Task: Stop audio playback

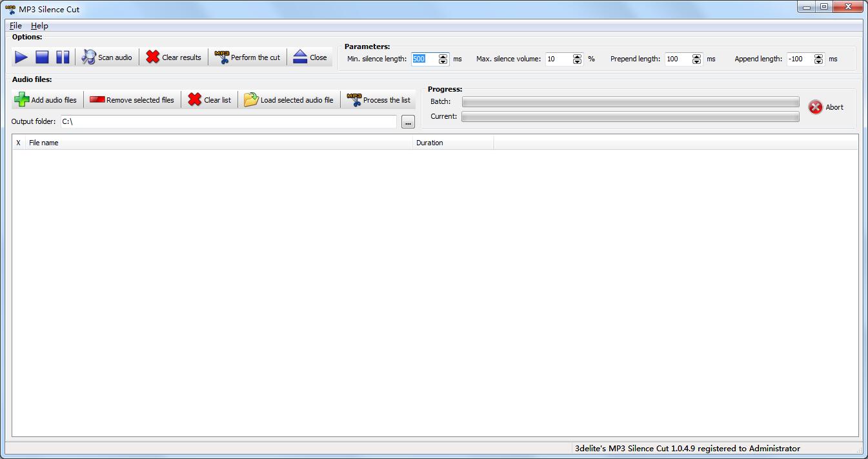Action: point(42,57)
